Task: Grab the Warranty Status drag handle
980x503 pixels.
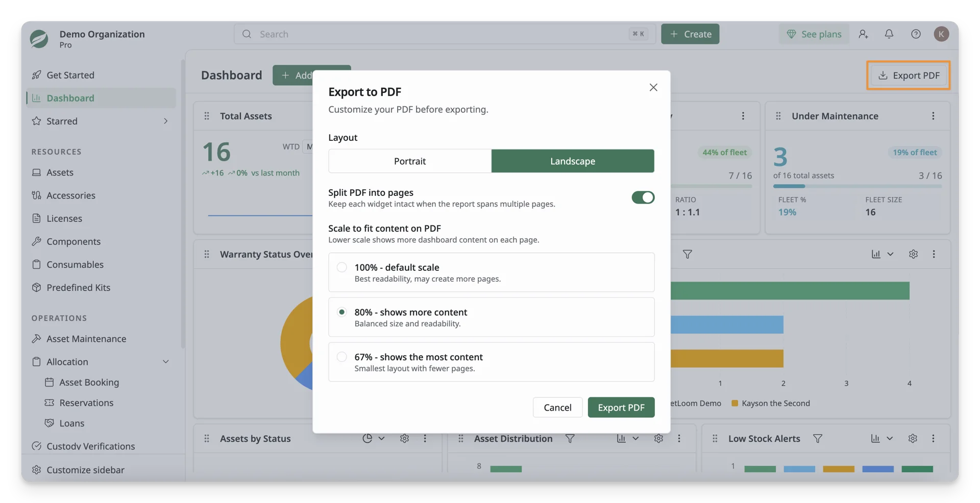Action: click(x=207, y=254)
